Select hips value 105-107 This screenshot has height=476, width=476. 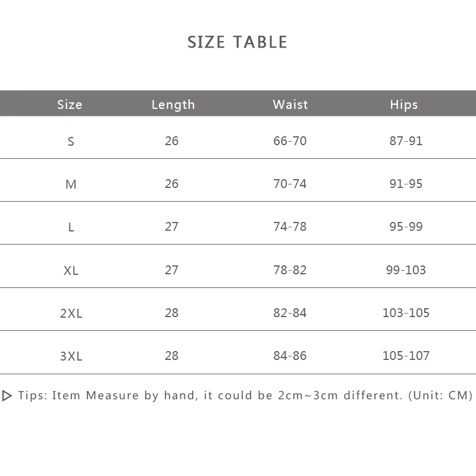(406, 356)
